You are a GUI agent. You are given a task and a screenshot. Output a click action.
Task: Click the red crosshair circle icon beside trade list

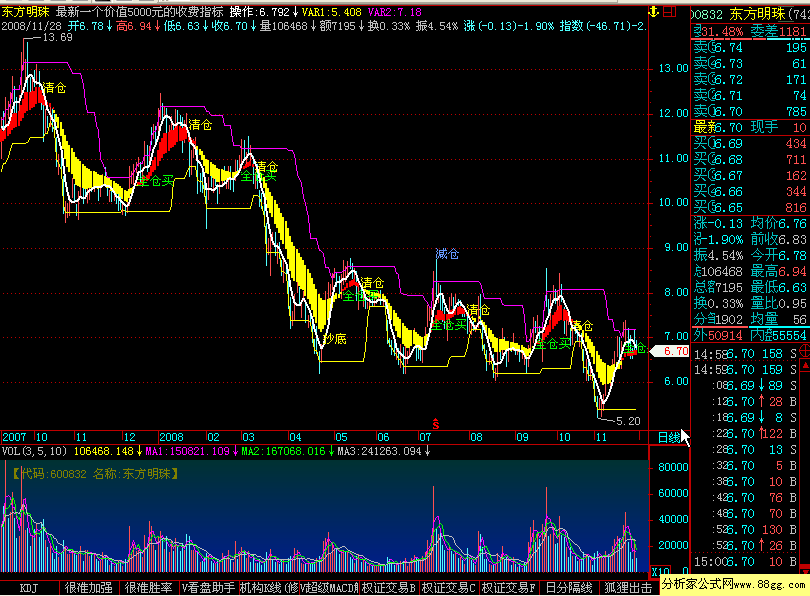[x=805, y=351]
